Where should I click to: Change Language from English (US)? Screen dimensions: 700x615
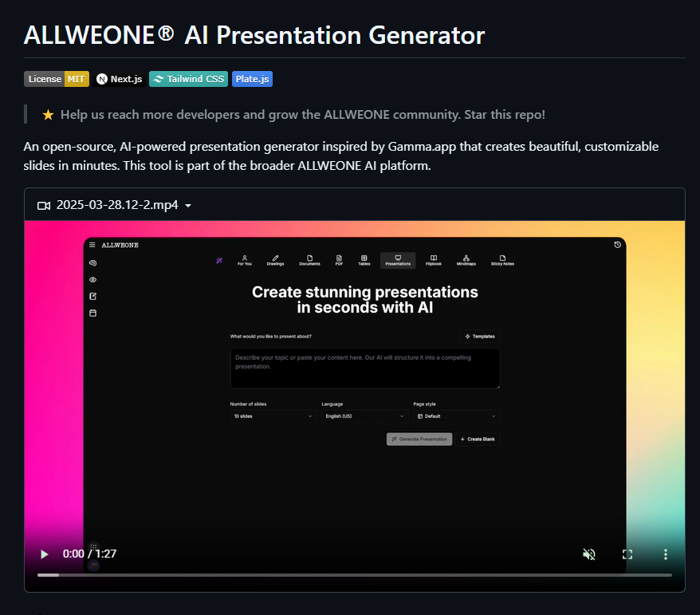pos(364,416)
